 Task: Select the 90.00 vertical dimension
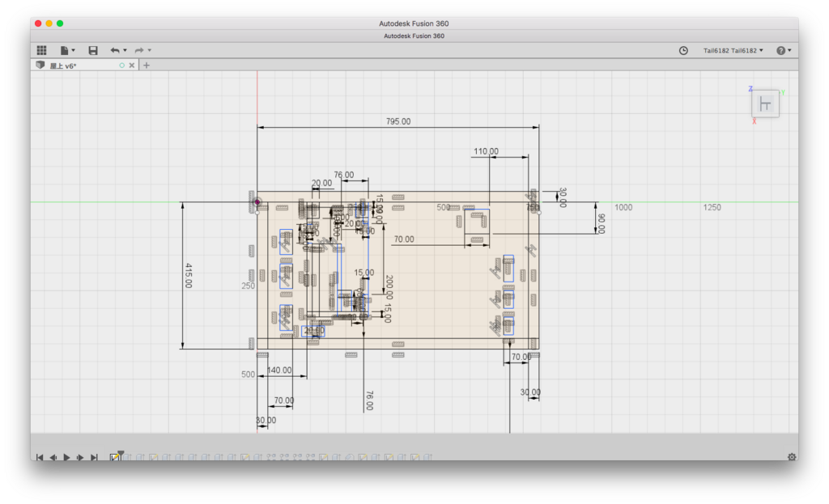602,223
